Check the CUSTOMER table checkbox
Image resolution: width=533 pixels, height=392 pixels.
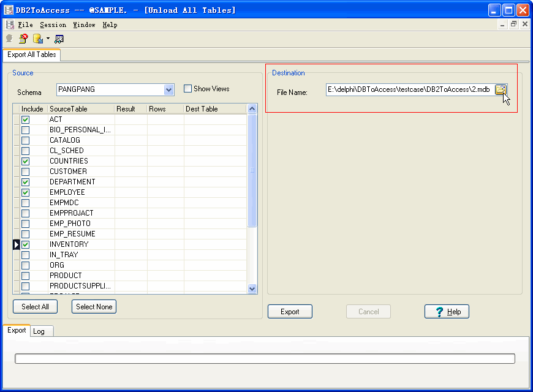tap(26, 171)
